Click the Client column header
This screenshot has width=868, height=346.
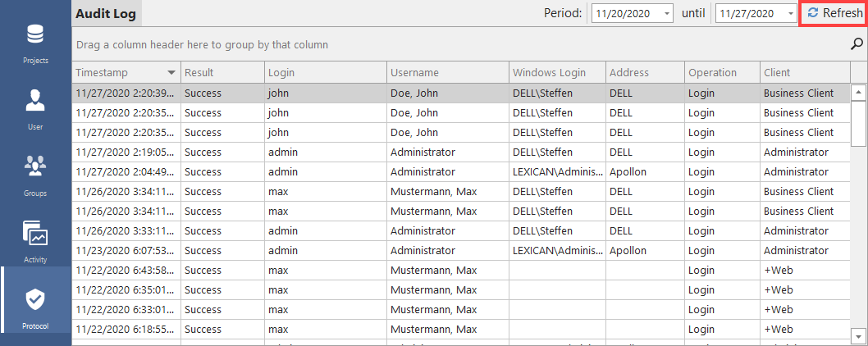(x=804, y=73)
